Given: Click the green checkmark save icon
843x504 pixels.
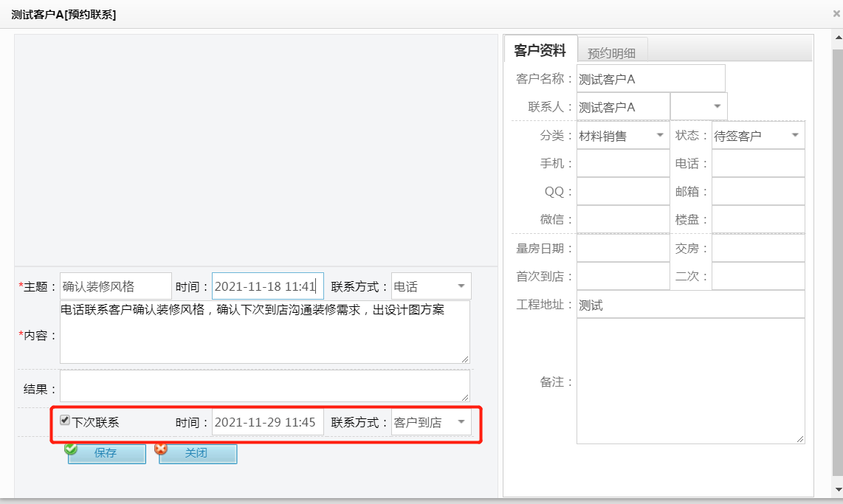Looking at the screenshot, I should (x=71, y=448).
